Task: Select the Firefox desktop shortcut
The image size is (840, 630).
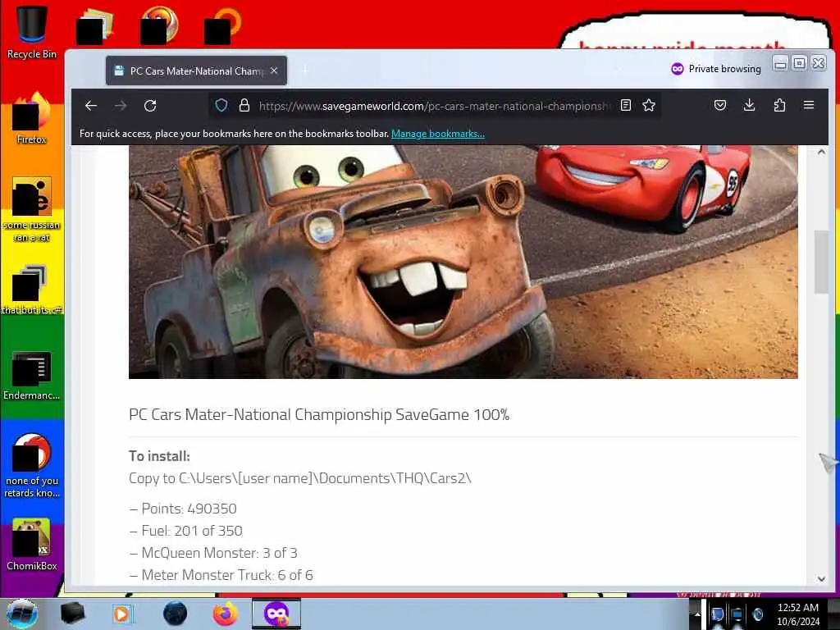Action: coord(32,118)
